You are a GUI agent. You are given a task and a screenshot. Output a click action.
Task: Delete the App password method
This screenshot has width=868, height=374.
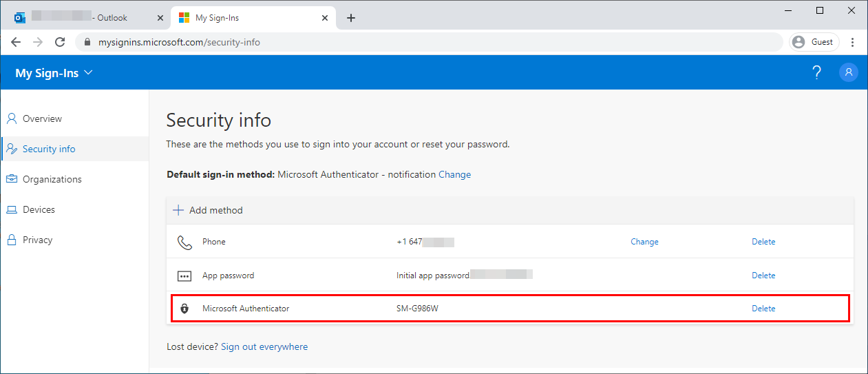[x=763, y=276]
